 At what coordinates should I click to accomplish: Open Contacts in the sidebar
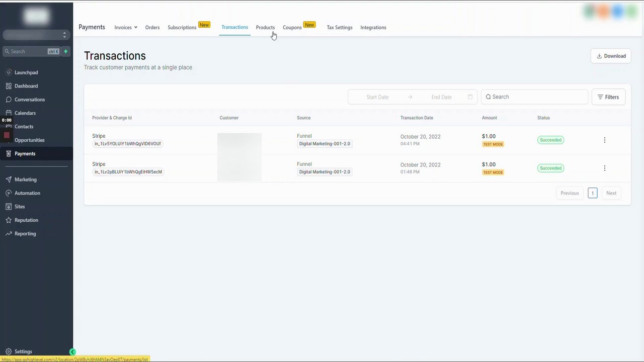(x=24, y=127)
